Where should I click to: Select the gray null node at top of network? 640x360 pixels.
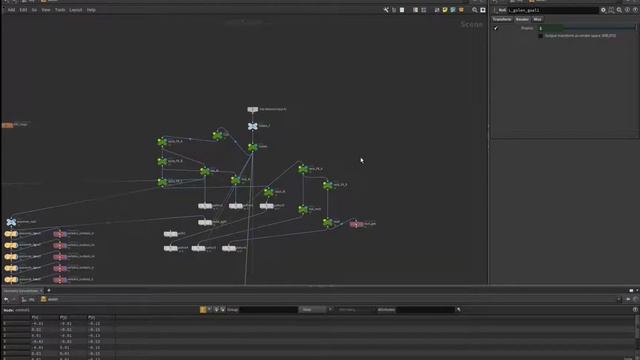click(x=253, y=109)
